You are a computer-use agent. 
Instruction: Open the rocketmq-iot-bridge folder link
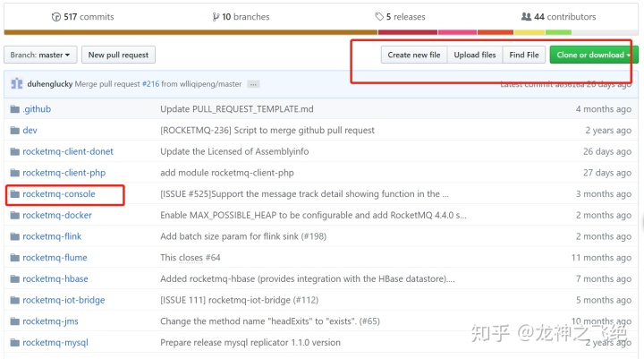(x=64, y=300)
